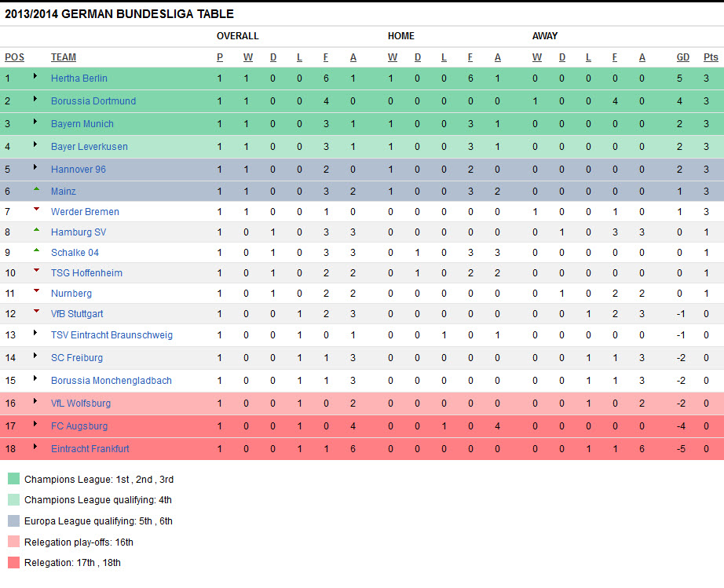Open the Bayer Leverkusen team page
The height and width of the screenshot is (588, 724).
click(x=90, y=147)
